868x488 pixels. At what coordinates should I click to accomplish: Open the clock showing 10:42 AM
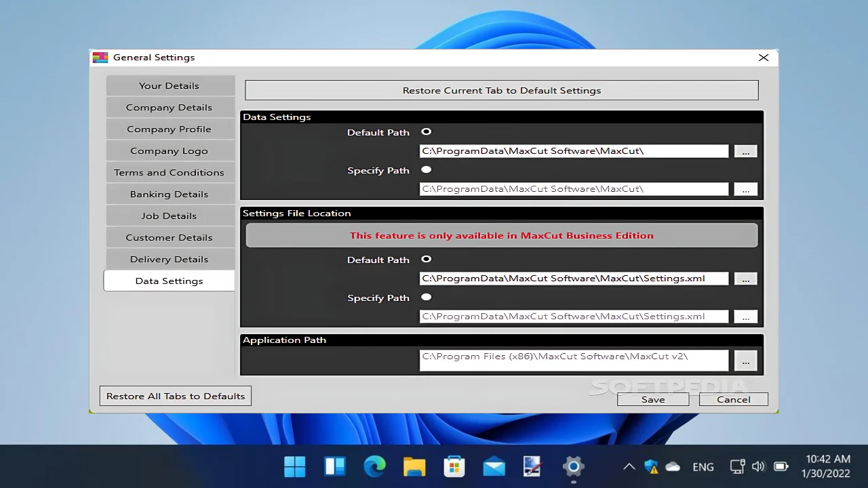pos(827,466)
